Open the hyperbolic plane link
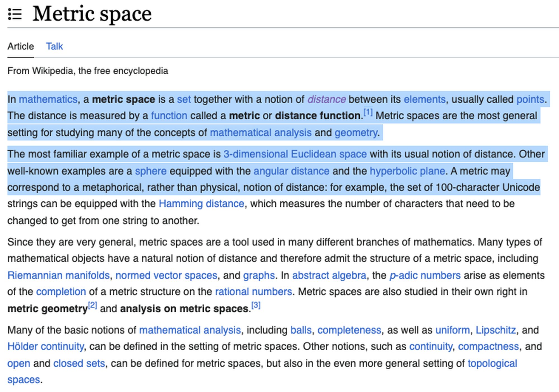Viewport: 559px width, 392px height. (407, 171)
